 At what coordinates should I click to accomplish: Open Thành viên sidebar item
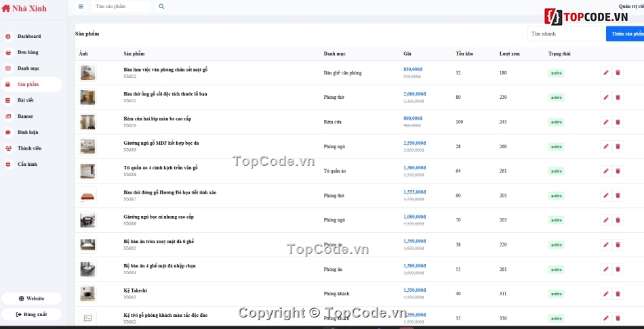click(31, 148)
